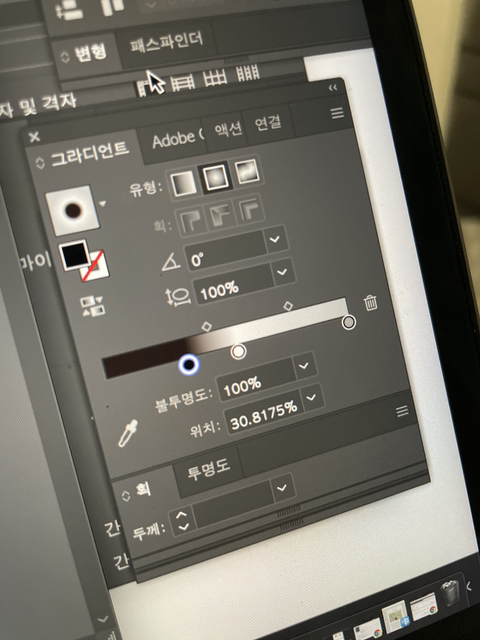Click the 위치 field showing 30.8175%
Image resolution: width=480 pixels, height=640 pixels.
coord(264,413)
